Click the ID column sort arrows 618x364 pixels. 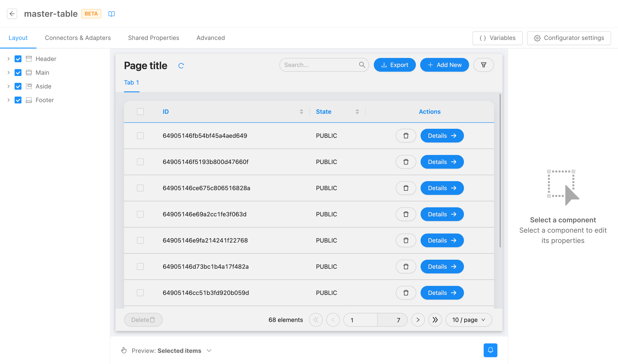tap(301, 112)
